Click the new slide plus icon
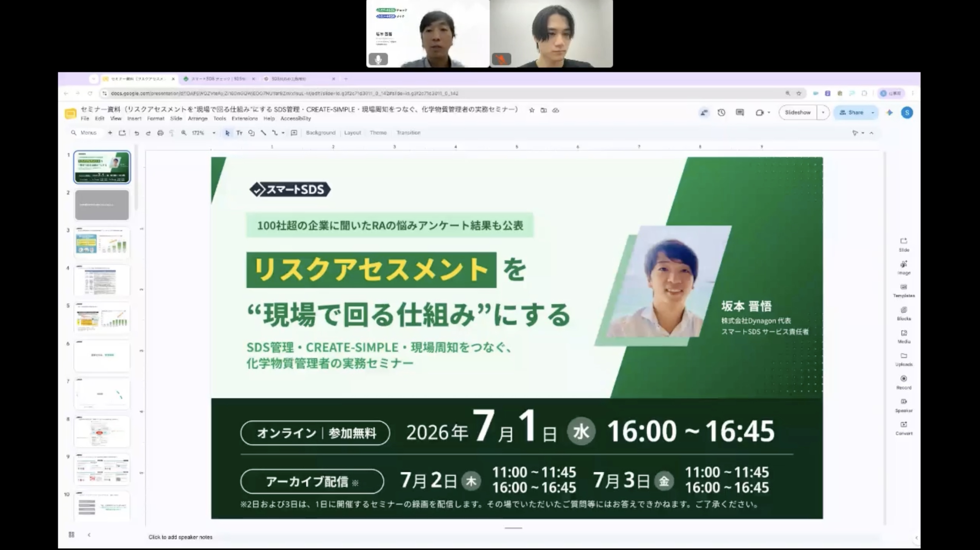The height and width of the screenshot is (550, 980). [110, 133]
